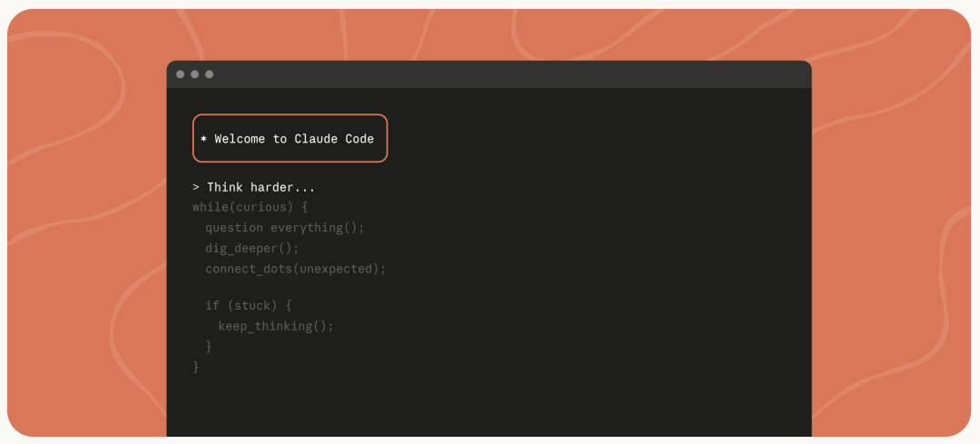Click the closing brace of the if block

pos(209,346)
